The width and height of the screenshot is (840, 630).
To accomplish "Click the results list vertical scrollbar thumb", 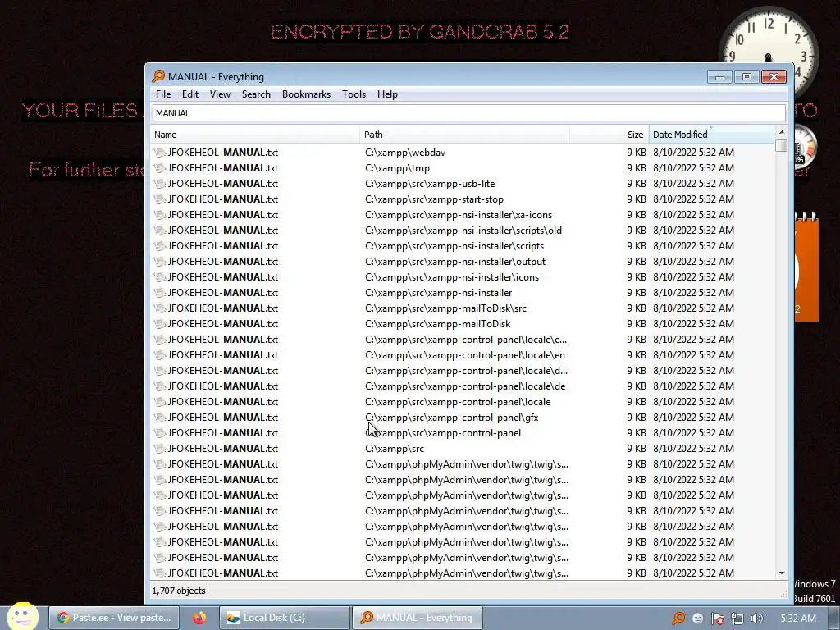I will 781,145.
